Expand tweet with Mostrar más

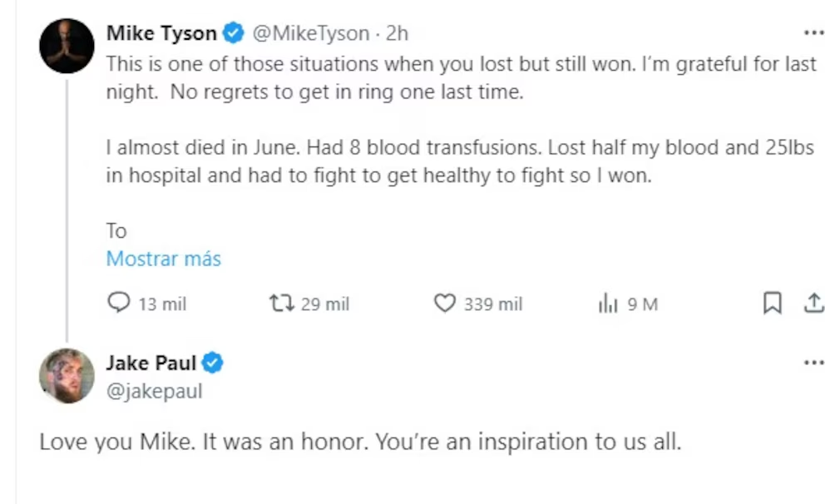pyautogui.click(x=163, y=259)
